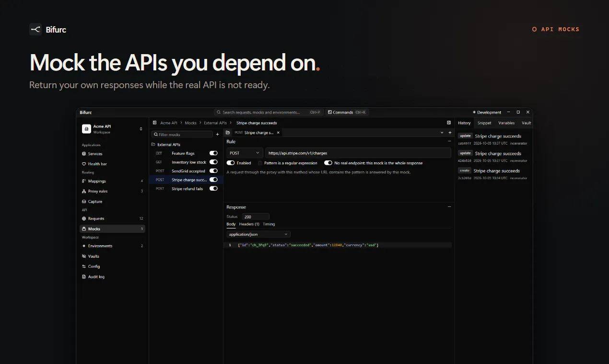Open the application/json content type dropdown
Screen dimensions: 609x364
tap(258, 234)
